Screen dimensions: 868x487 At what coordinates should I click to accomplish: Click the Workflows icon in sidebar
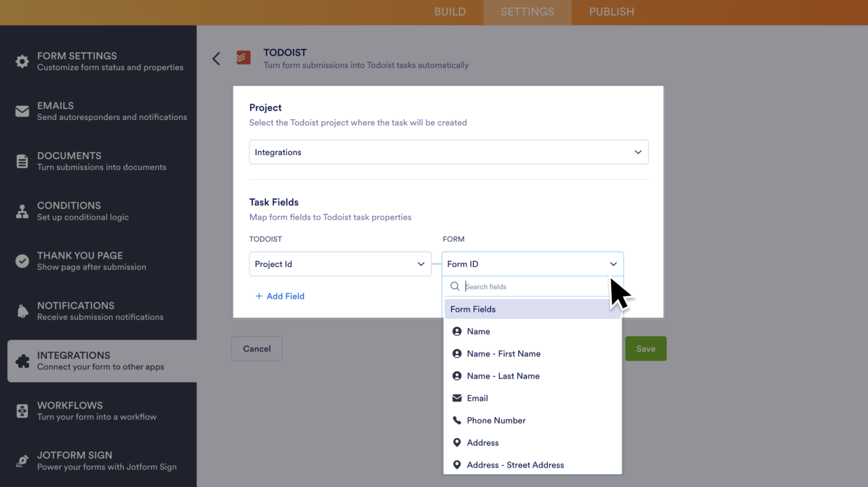pyautogui.click(x=22, y=411)
